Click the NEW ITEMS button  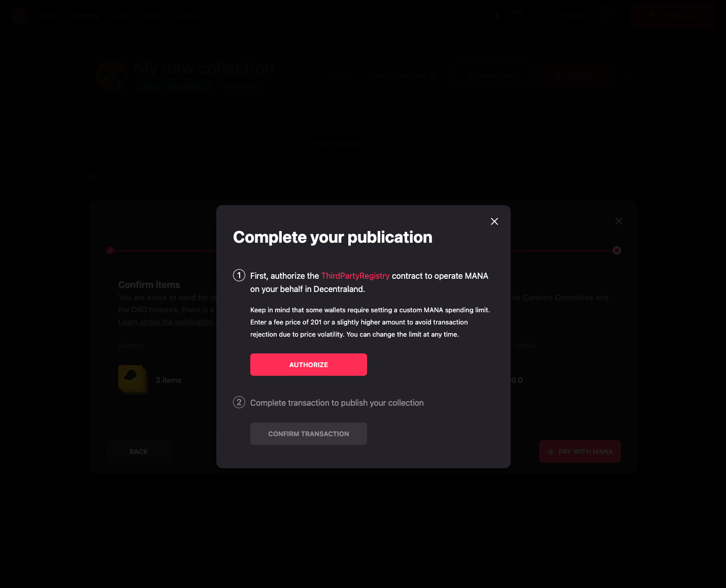pyautogui.click(x=491, y=75)
